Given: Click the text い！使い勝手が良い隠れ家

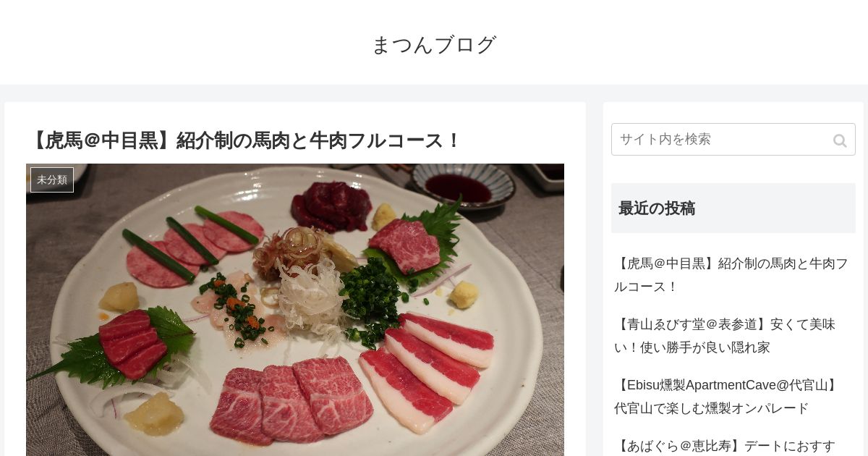Looking at the screenshot, I should (x=692, y=347).
